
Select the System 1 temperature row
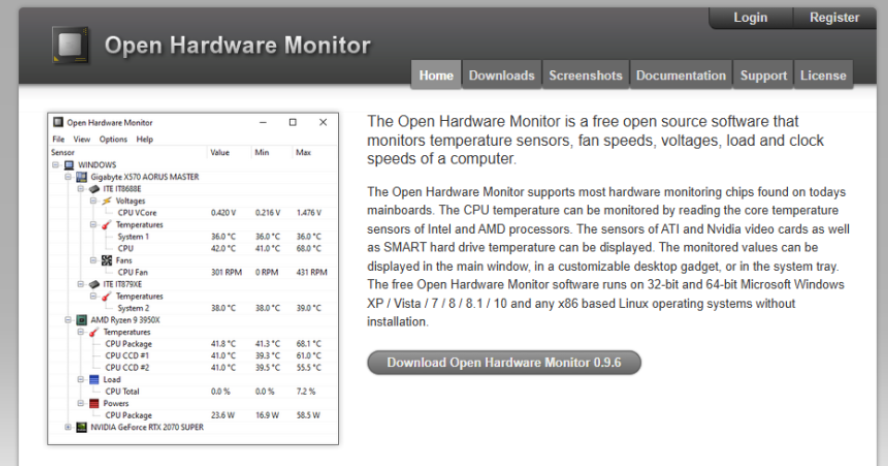pos(193,237)
